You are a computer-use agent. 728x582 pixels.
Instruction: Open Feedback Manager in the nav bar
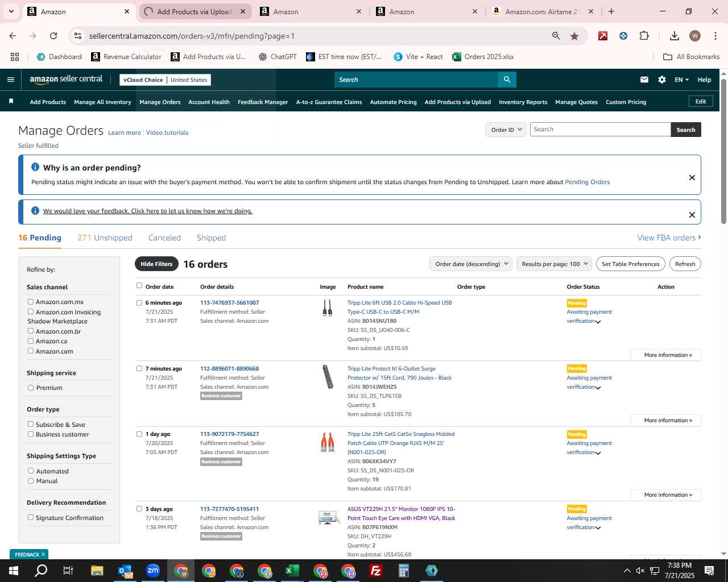point(263,102)
